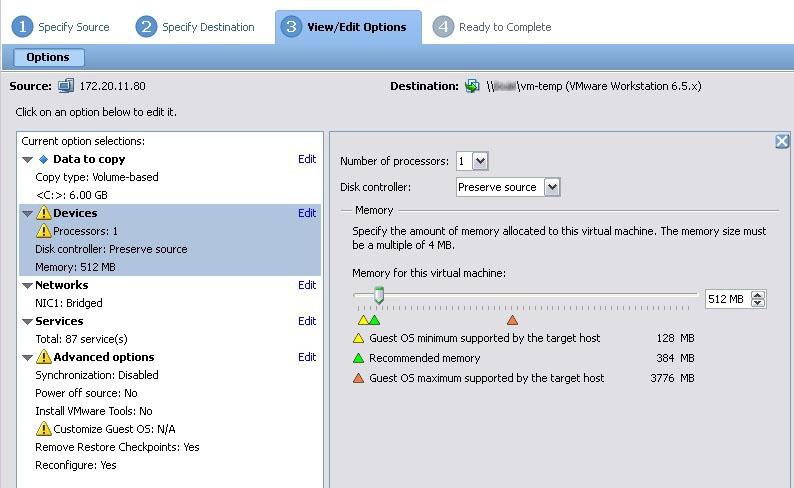Open the Disk controller dropdown

click(552, 187)
